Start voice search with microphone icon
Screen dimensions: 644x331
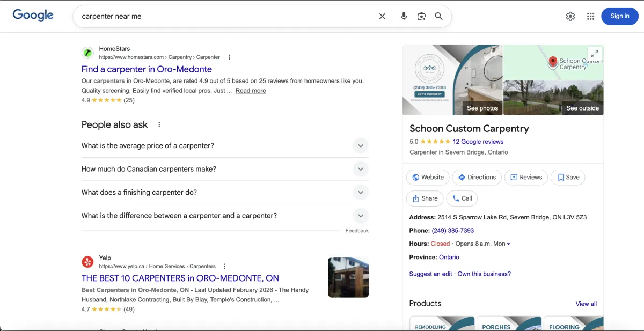404,17
